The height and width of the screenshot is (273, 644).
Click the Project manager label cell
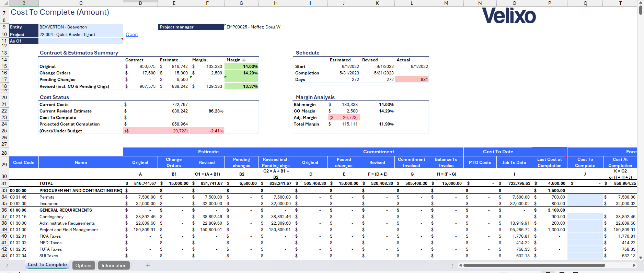coord(191,27)
